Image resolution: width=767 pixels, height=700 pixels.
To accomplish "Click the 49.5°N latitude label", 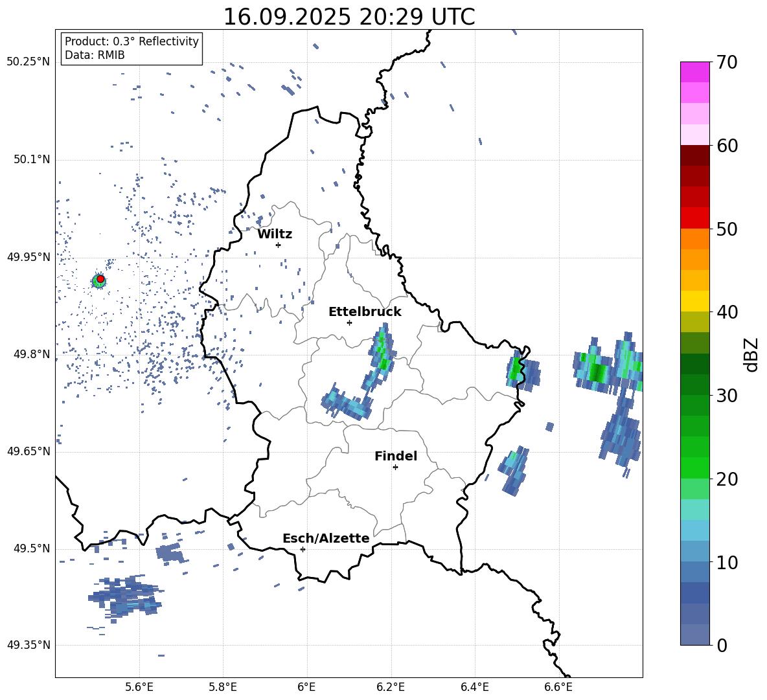I will 32,548.
